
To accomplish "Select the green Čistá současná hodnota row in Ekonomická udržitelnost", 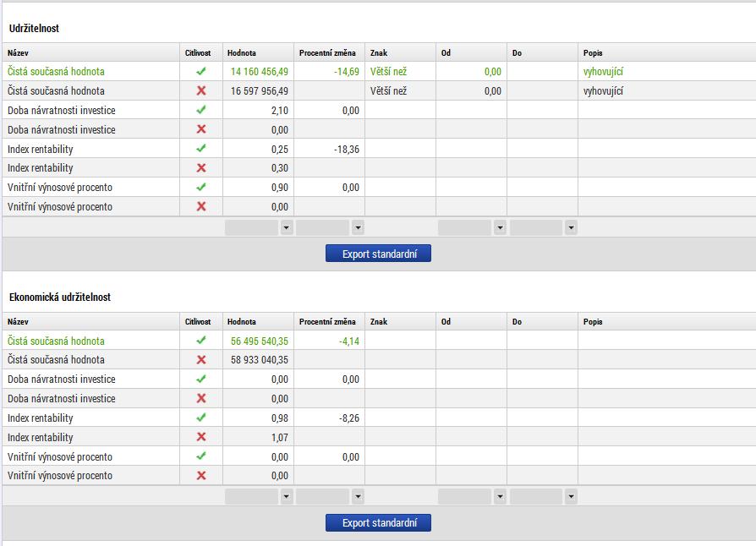I will (379, 341).
